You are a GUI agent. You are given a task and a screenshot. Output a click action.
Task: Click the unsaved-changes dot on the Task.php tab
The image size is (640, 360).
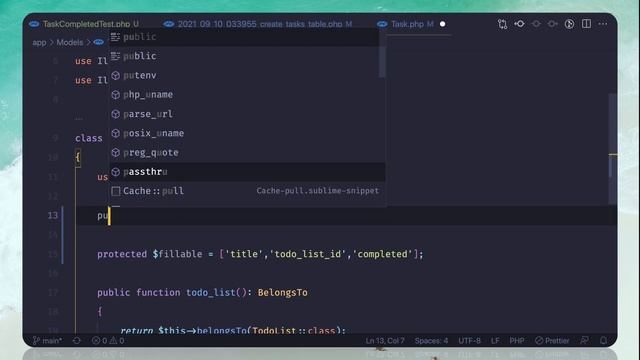click(x=442, y=24)
